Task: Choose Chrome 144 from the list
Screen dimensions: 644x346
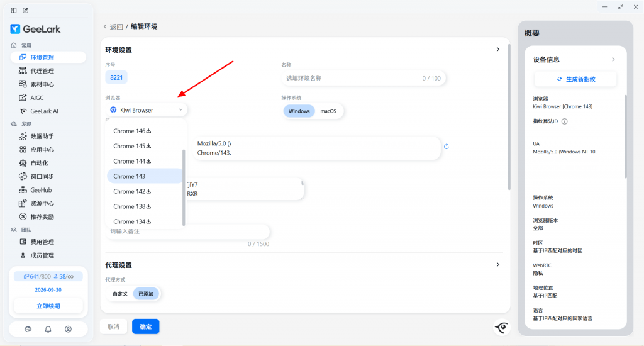Action: pyautogui.click(x=145, y=161)
